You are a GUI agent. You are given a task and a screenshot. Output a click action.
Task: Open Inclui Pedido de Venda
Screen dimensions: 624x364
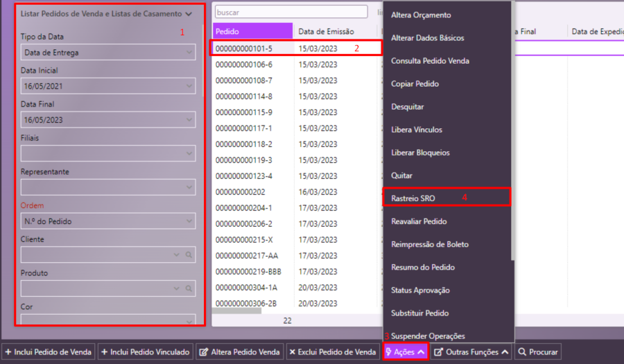(x=48, y=352)
